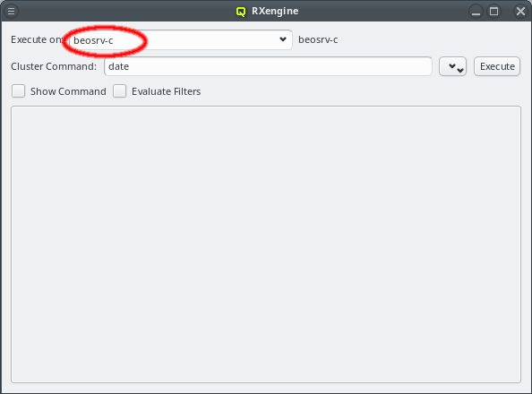
Task: Click the 'beosrv-c' label beside the dropdown
Action: 318,39
